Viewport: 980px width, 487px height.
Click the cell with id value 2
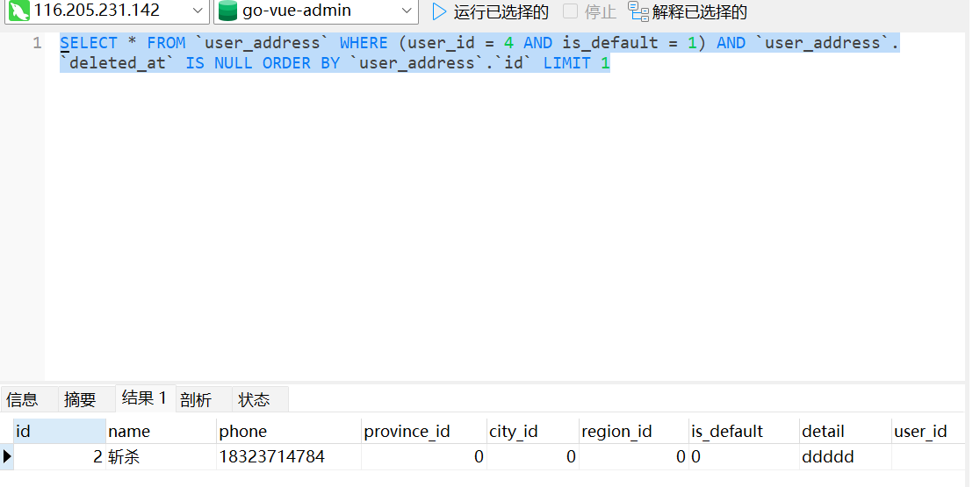(60, 457)
